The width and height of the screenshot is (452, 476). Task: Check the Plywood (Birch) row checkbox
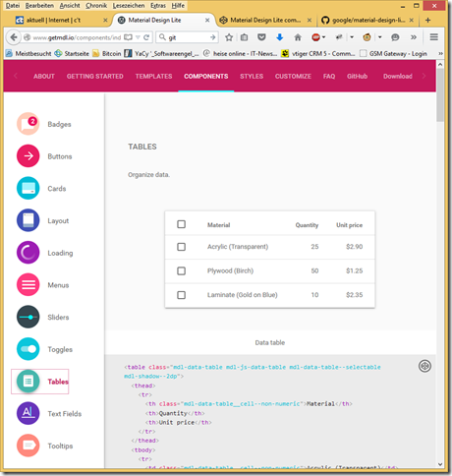pos(181,270)
